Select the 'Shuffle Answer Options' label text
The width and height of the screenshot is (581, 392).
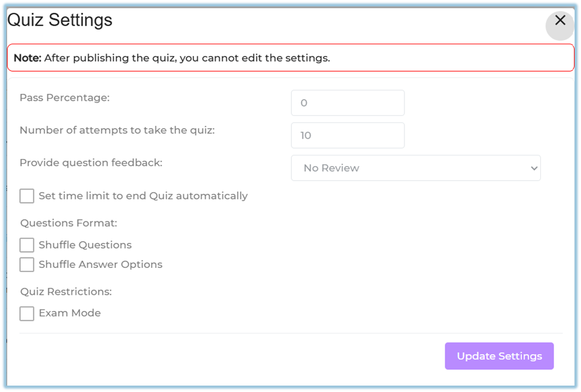point(100,264)
